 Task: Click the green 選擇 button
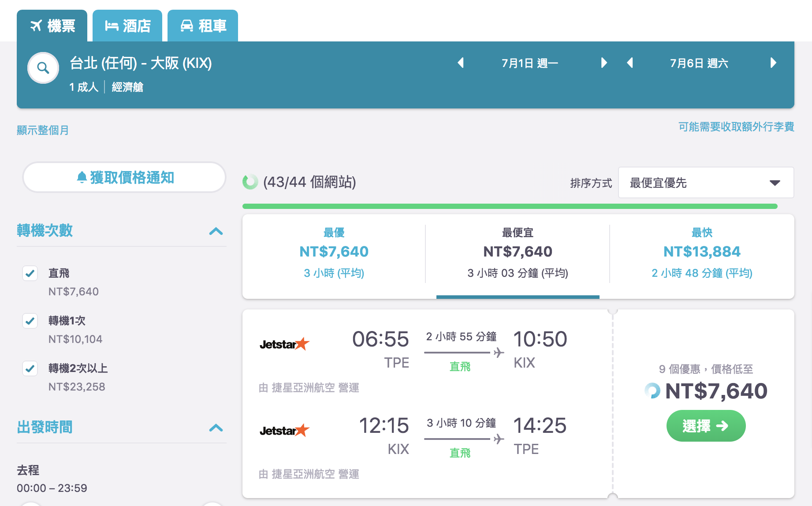tap(706, 426)
